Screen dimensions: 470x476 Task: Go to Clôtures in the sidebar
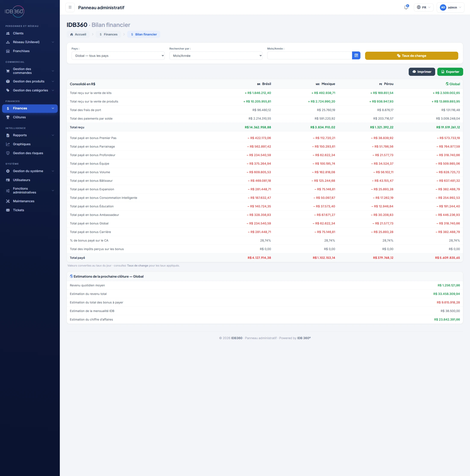(x=30, y=117)
